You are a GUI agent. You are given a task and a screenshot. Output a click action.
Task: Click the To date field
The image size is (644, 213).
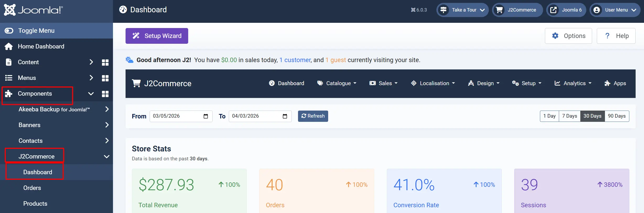click(x=260, y=116)
